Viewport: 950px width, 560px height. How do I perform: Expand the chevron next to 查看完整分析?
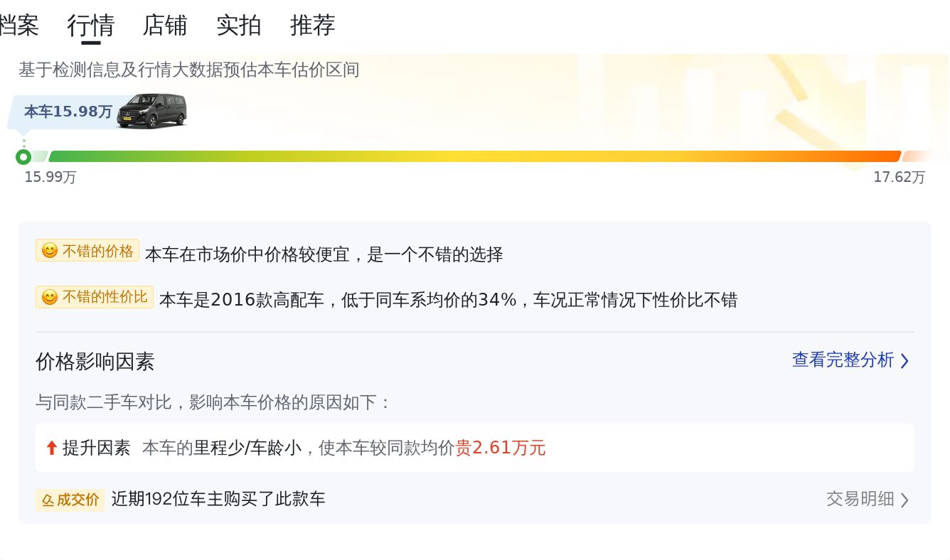tap(904, 361)
